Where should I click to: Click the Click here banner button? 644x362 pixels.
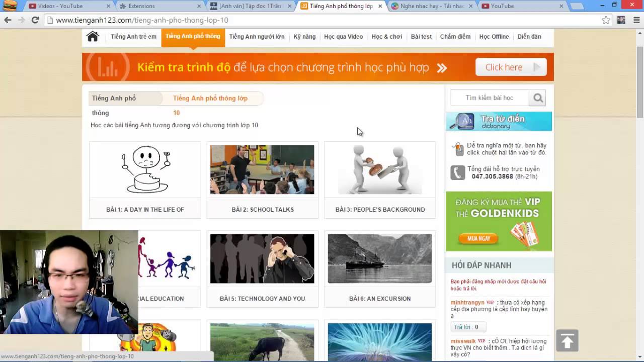511,67
